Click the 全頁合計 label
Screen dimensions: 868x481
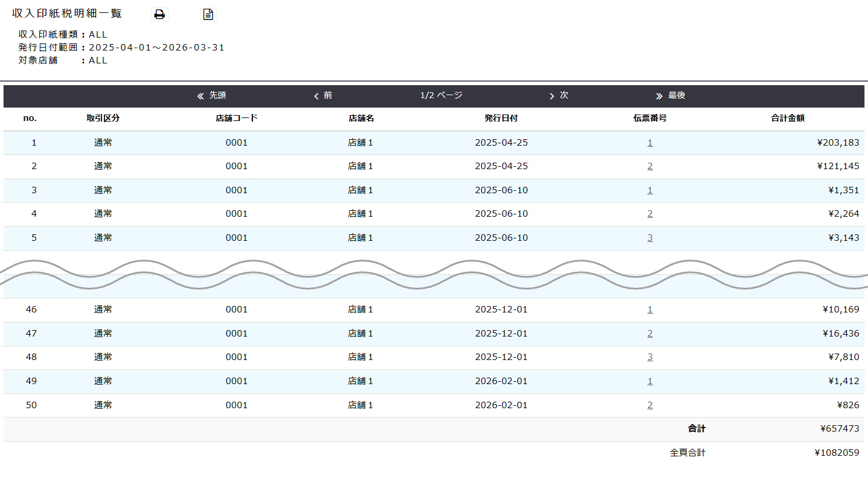pos(687,453)
